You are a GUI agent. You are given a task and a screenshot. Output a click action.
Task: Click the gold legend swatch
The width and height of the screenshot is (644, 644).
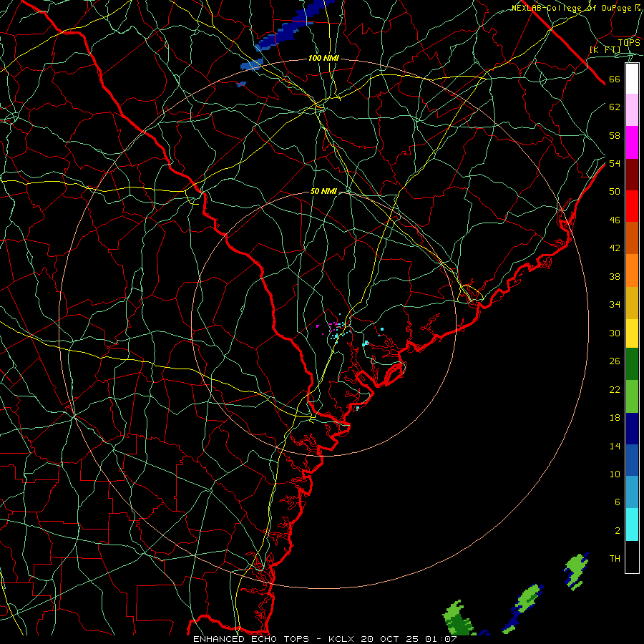[632, 303]
